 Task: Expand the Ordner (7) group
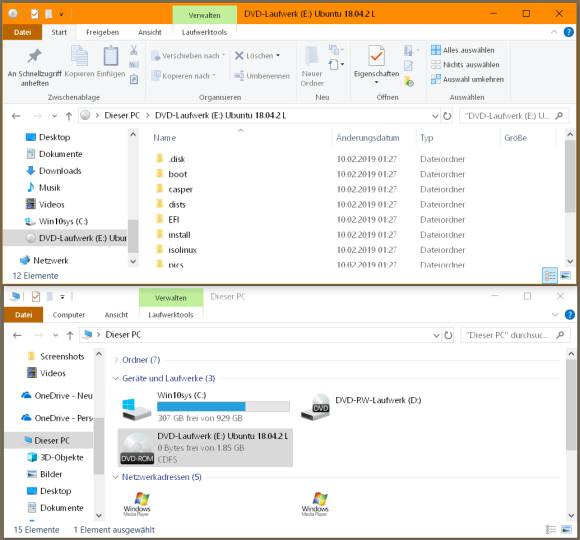[x=116, y=360]
